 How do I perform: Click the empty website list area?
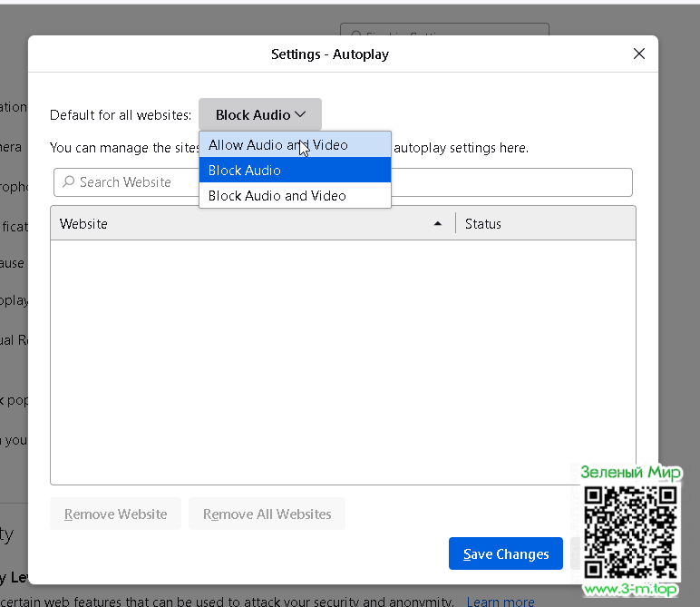308,363
